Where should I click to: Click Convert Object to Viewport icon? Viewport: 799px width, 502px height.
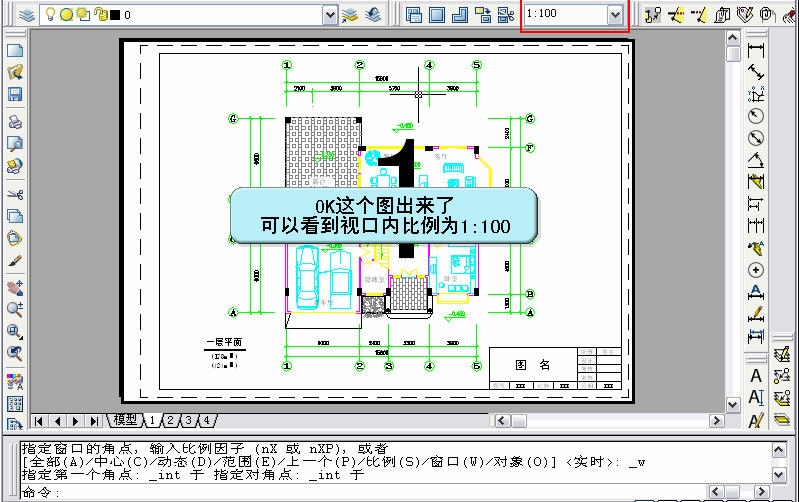click(x=483, y=15)
